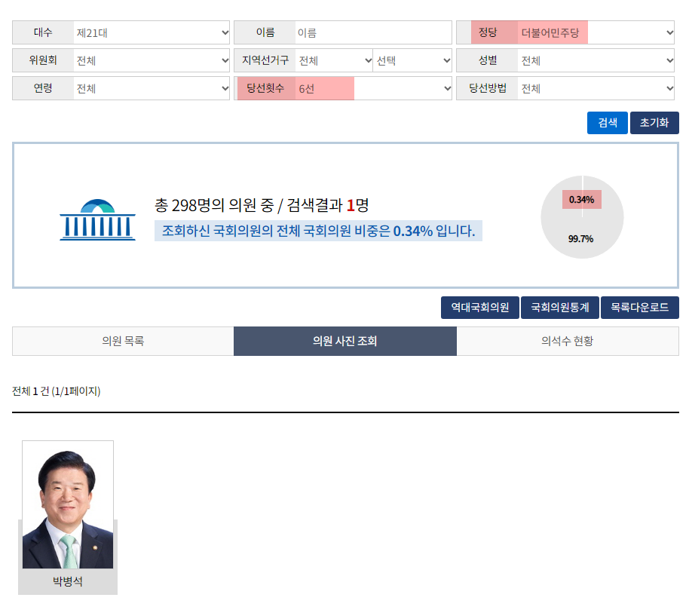
Task: Click the 이름 text input field
Action: [x=373, y=32]
